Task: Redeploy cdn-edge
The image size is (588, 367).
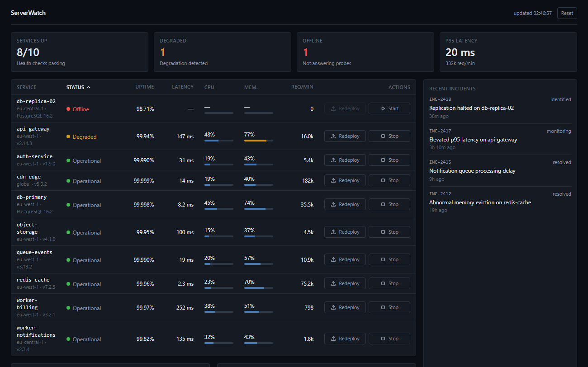Action: 345,180
